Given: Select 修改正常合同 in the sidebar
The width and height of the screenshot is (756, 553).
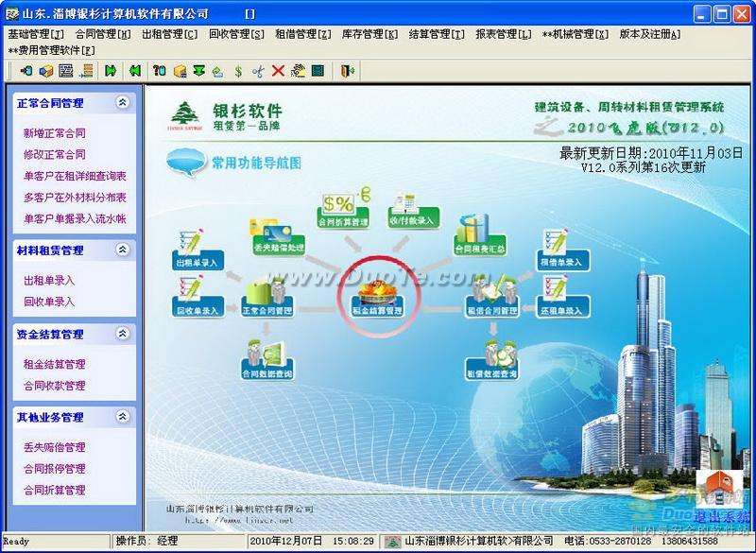Looking at the screenshot, I should [55, 154].
